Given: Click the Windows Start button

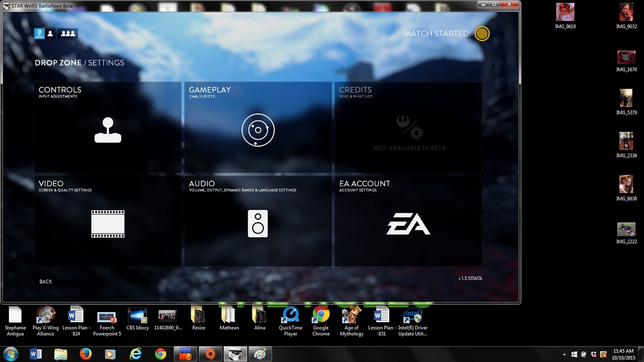Looking at the screenshot, I should pyautogui.click(x=11, y=354).
